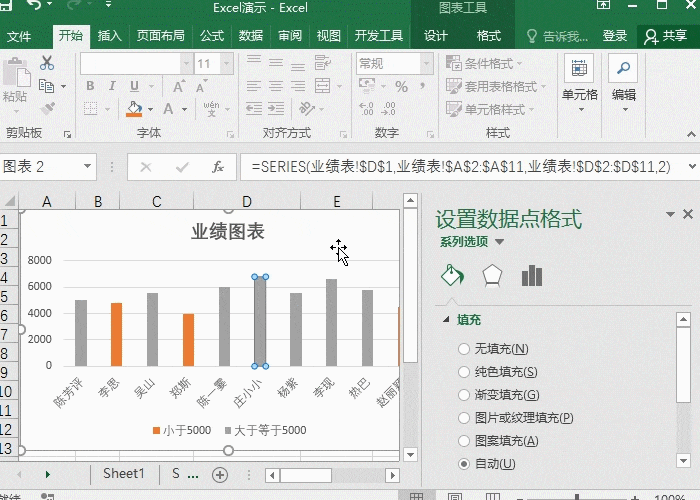The width and height of the screenshot is (700, 500).
Task: Open Series Options bar chart tab
Action: click(x=532, y=275)
